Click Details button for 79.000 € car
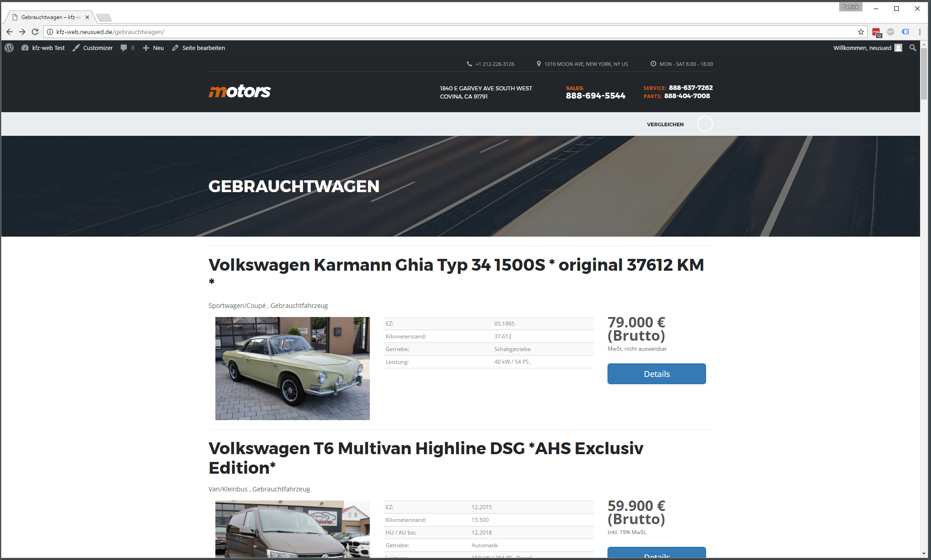This screenshot has height=560, width=931. coord(657,374)
